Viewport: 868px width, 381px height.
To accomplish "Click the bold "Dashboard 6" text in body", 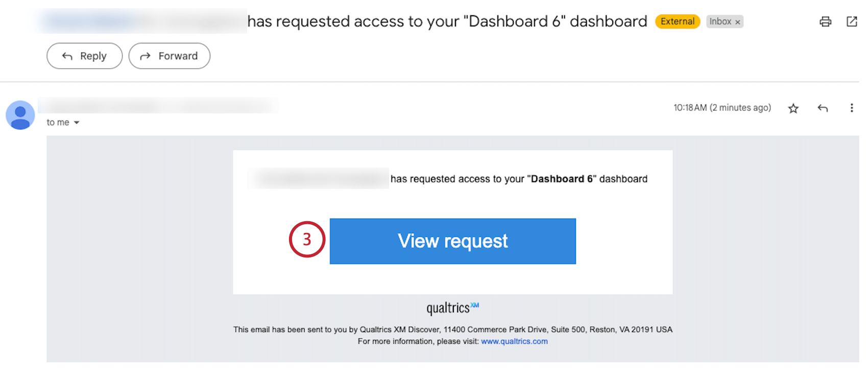I will coord(562,179).
